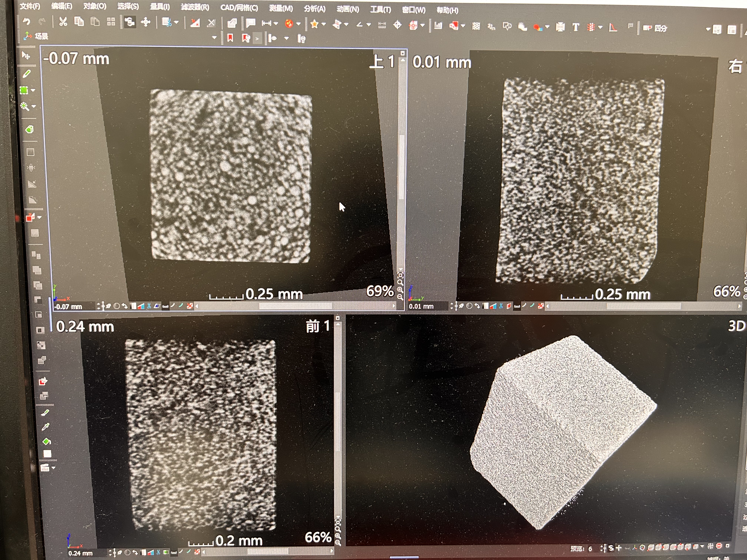This screenshot has height=560, width=747.
Task: Toggle clipping scissors in top view footer
Action: (149, 306)
